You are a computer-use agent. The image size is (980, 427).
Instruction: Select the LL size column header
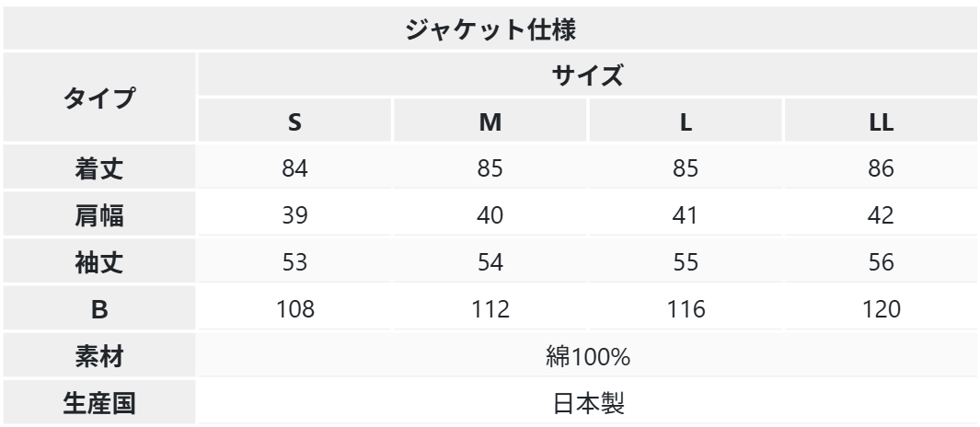pos(882,121)
